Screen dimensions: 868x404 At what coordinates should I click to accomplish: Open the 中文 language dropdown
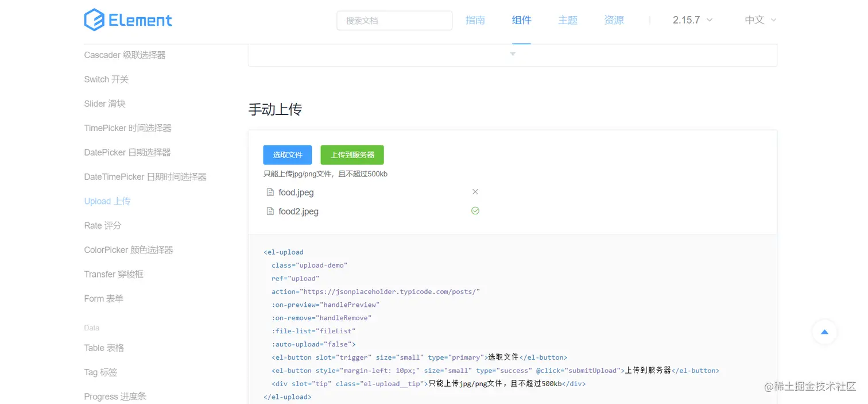click(760, 20)
